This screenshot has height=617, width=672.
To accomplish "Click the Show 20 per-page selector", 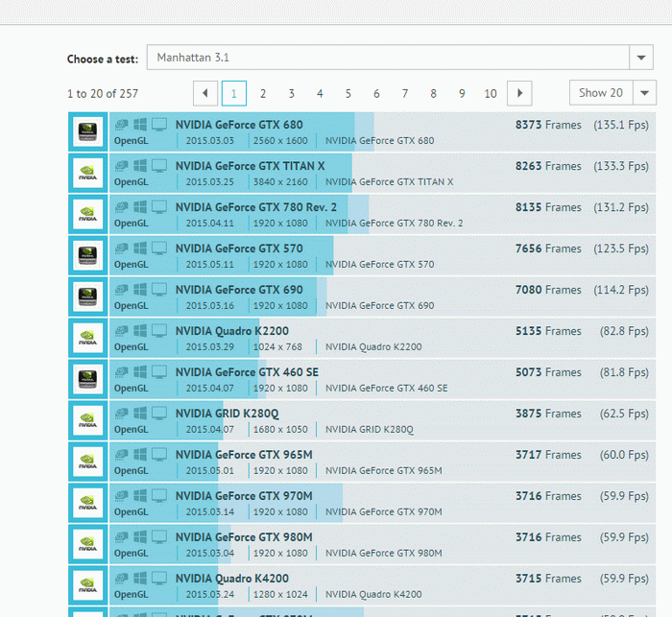I will point(601,93).
